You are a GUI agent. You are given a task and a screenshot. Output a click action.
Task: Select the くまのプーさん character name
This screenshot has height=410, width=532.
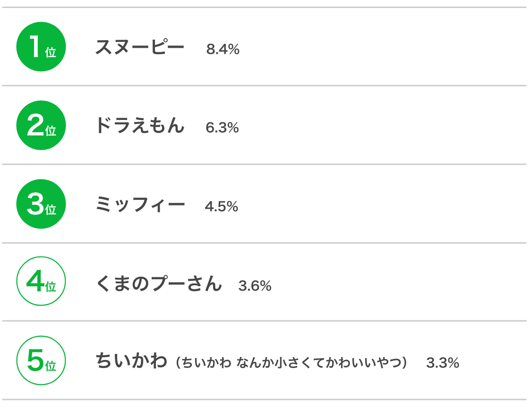(159, 283)
